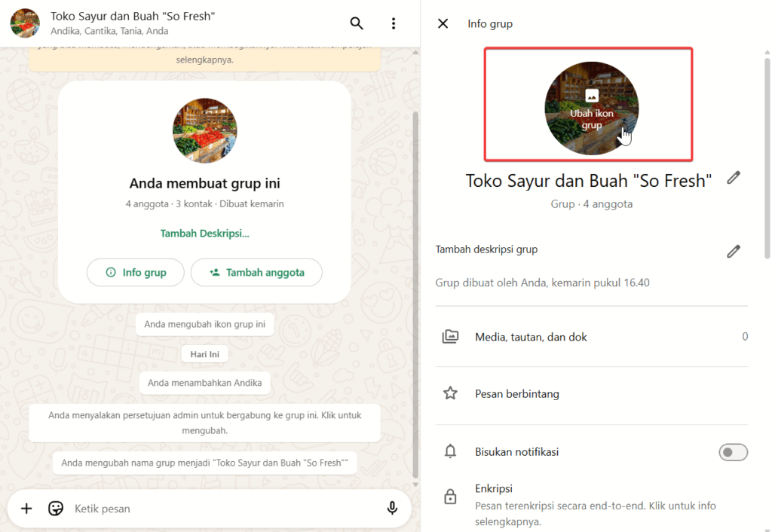Image resolution: width=772 pixels, height=532 pixels.
Task: Open the sticker and emoji picker
Action: (x=56, y=509)
